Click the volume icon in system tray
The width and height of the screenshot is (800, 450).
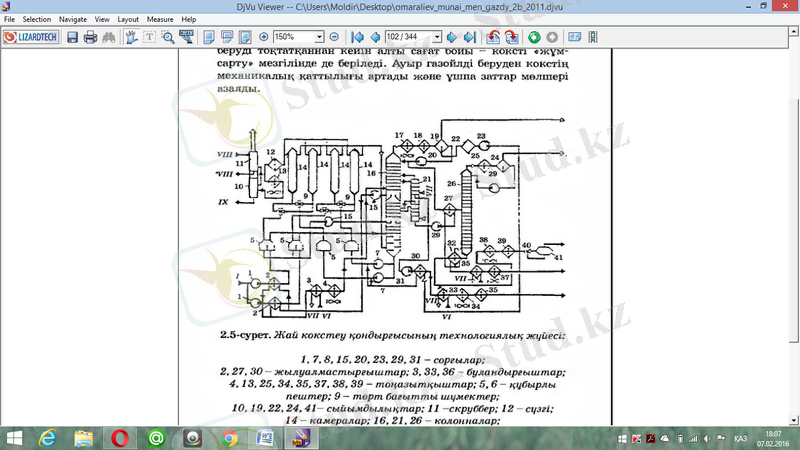707,439
